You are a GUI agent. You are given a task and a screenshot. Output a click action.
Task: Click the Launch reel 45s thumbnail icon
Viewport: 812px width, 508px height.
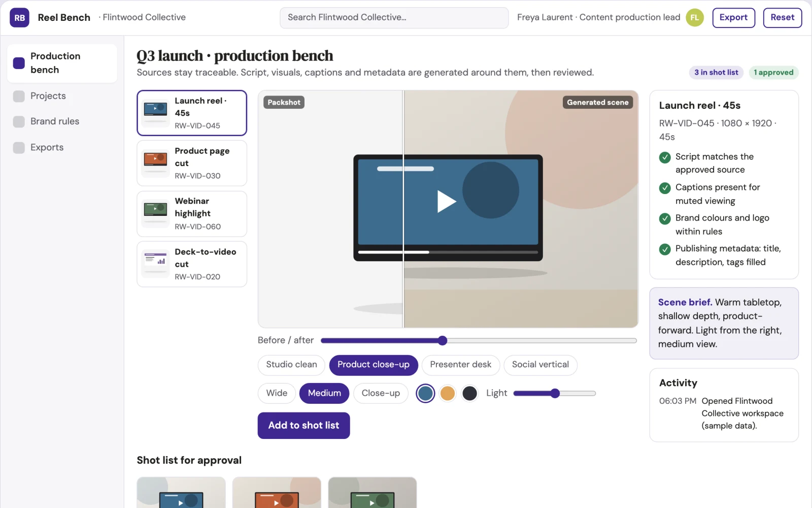pyautogui.click(x=155, y=113)
